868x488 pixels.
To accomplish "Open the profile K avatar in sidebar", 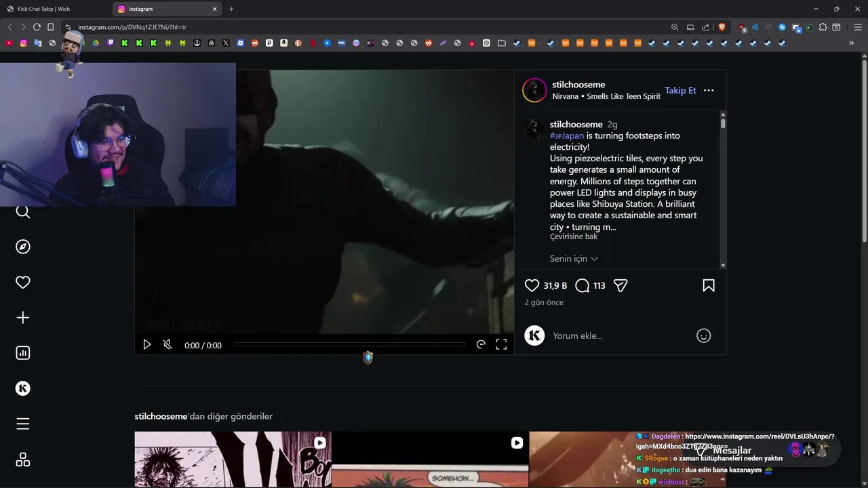I will pyautogui.click(x=23, y=388).
